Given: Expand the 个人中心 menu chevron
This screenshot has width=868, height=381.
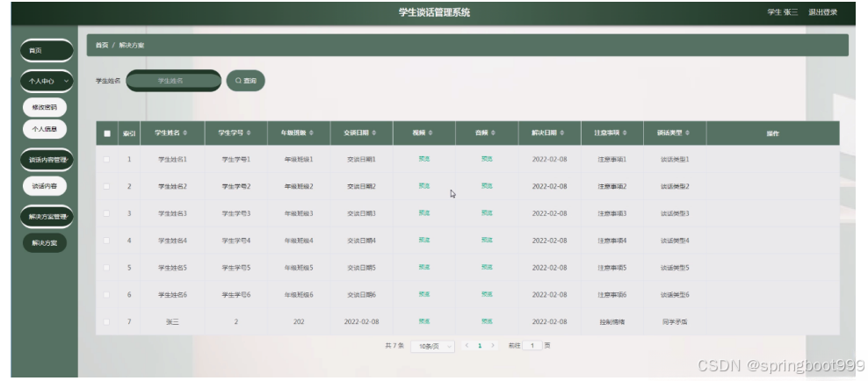Looking at the screenshot, I should (67, 81).
